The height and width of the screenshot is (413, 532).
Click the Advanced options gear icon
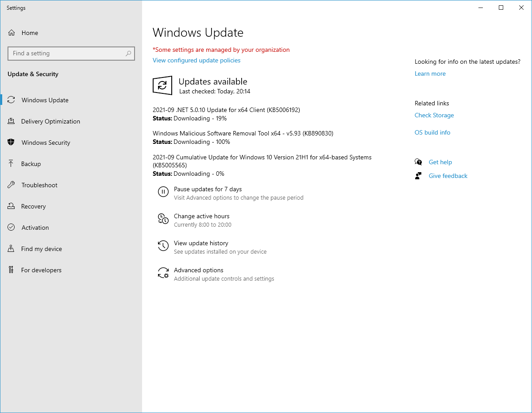point(163,273)
